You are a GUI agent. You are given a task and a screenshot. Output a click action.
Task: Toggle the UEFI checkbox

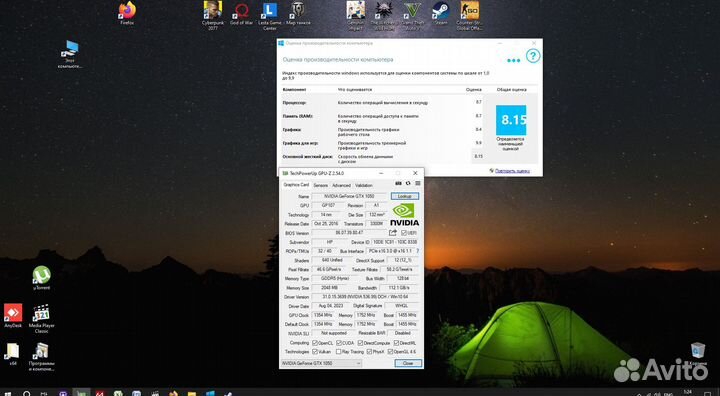coord(404,233)
